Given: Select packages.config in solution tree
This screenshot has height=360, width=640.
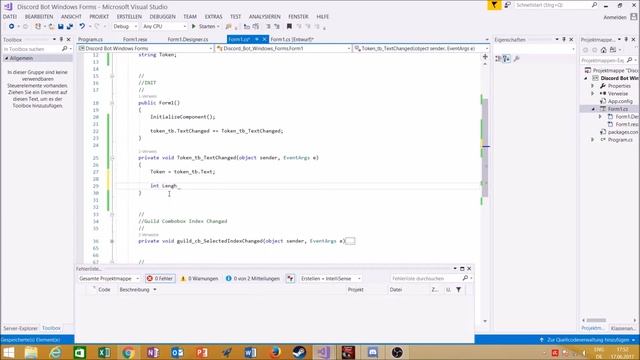Looking at the screenshot, I should coord(623,132).
